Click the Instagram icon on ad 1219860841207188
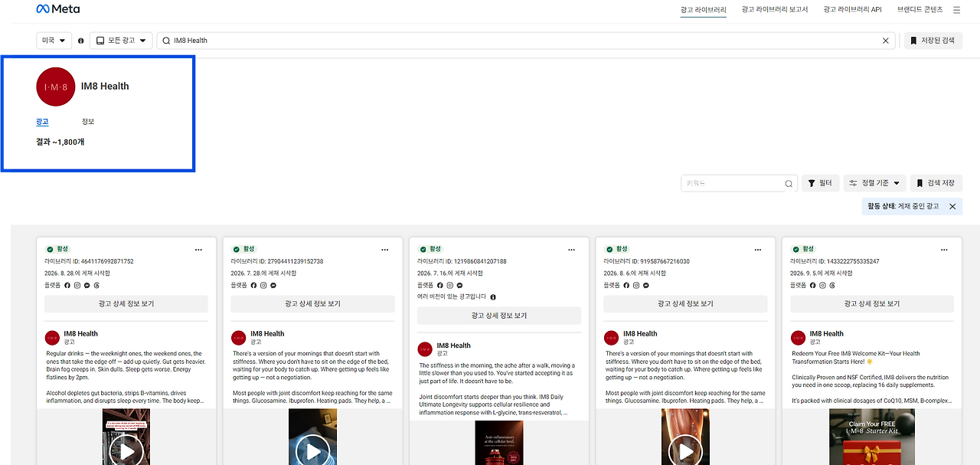Viewport: 980px width, 465px height. point(450,285)
